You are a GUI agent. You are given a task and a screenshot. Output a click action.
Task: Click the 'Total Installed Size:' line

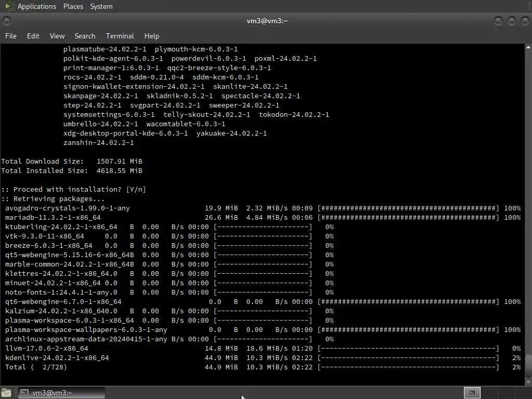click(x=72, y=170)
